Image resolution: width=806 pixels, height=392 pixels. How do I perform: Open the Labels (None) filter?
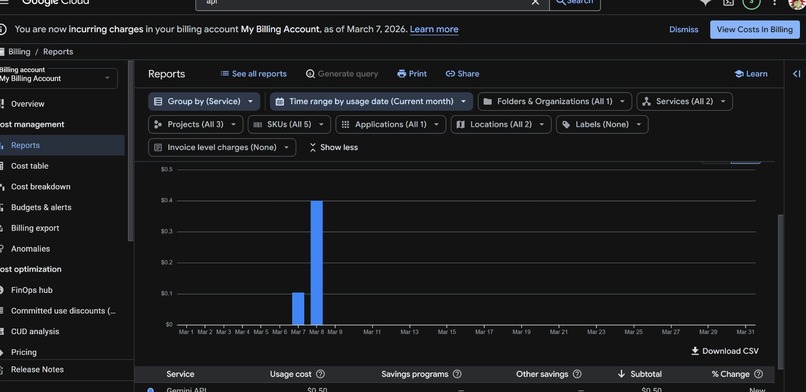602,124
